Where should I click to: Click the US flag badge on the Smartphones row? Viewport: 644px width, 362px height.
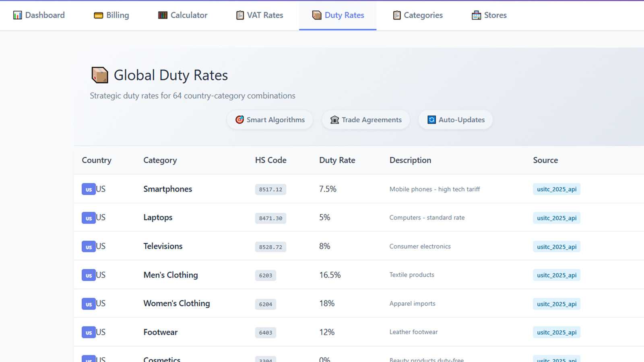tap(89, 189)
